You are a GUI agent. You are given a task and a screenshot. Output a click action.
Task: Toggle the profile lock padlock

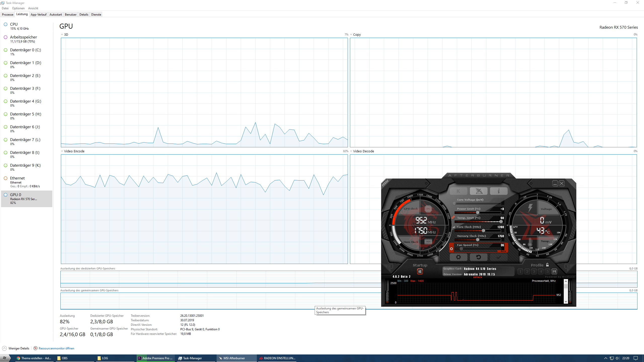547,265
